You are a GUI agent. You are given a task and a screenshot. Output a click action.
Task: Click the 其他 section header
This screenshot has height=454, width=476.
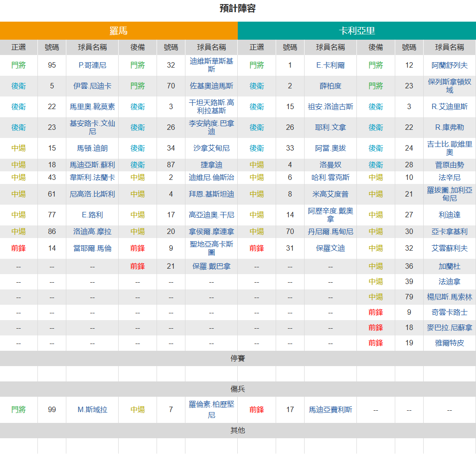point(238,431)
